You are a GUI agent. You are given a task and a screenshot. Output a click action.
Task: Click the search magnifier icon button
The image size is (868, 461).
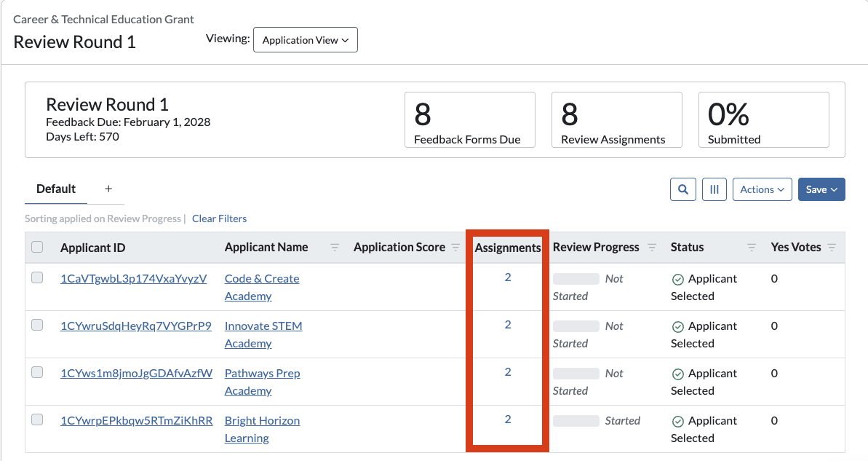[x=682, y=189]
